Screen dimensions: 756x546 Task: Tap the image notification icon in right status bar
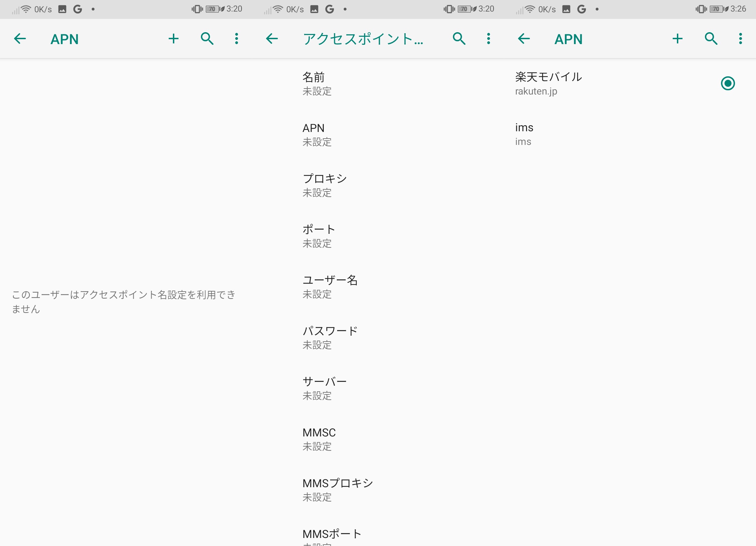566,9
